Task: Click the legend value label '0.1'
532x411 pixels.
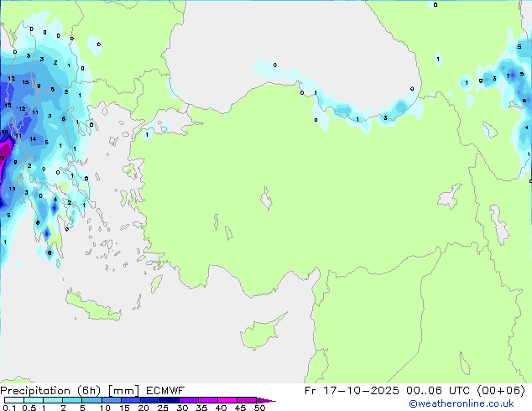Action: pyautogui.click(x=9, y=408)
